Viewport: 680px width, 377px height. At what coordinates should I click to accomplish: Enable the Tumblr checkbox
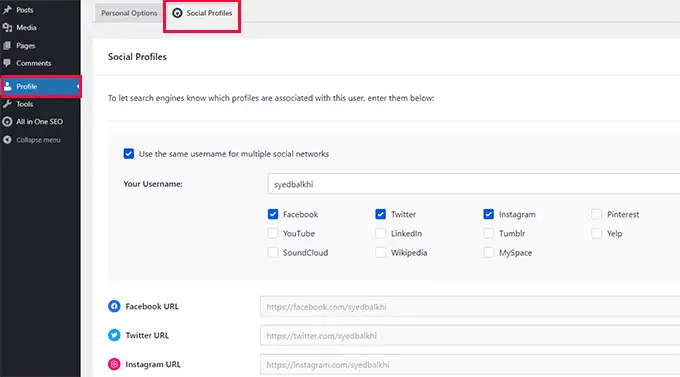488,233
